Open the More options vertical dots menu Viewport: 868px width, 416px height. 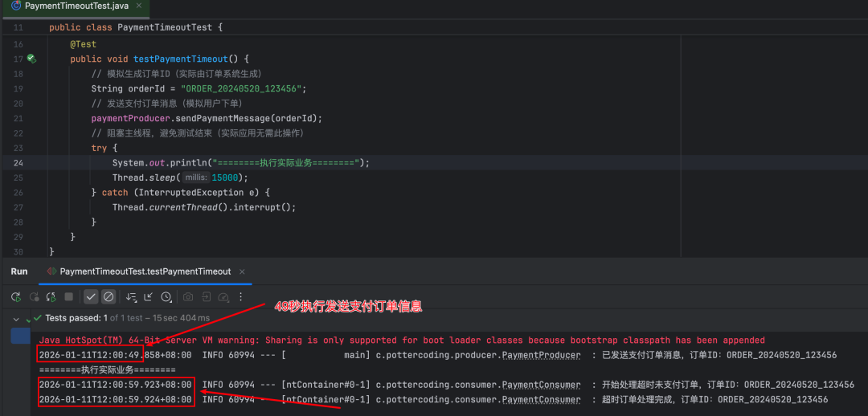pyautogui.click(x=241, y=297)
